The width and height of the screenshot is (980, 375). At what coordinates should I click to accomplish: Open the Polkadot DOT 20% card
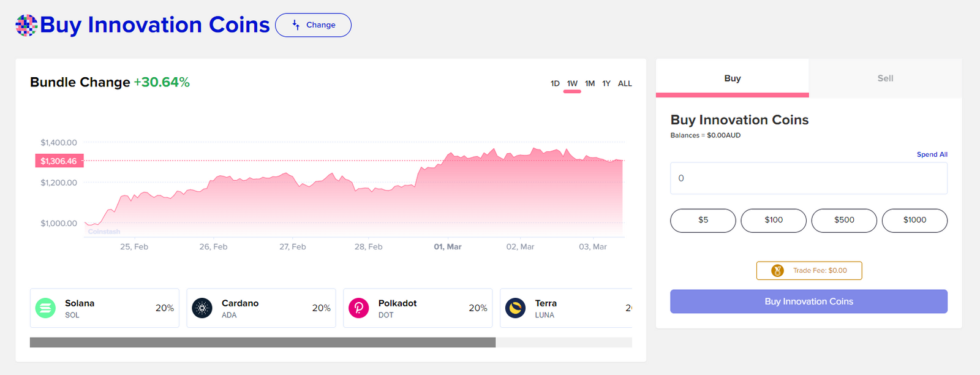(x=418, y=308)
